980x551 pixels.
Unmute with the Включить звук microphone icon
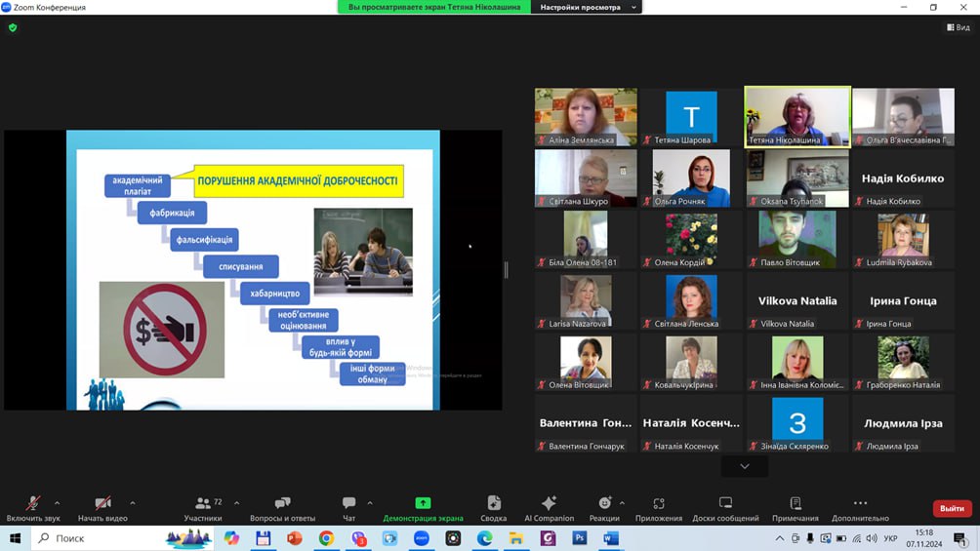click(33, 508)
